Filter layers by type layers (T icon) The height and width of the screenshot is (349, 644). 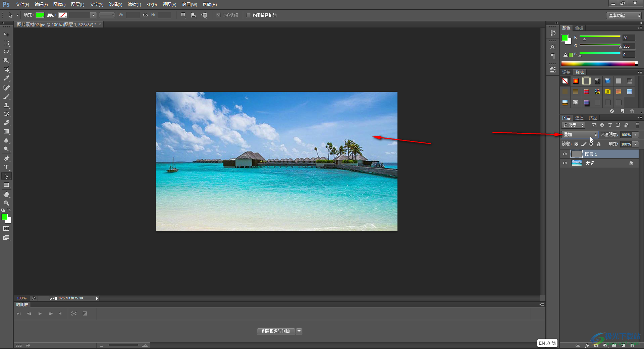(610, 125)
